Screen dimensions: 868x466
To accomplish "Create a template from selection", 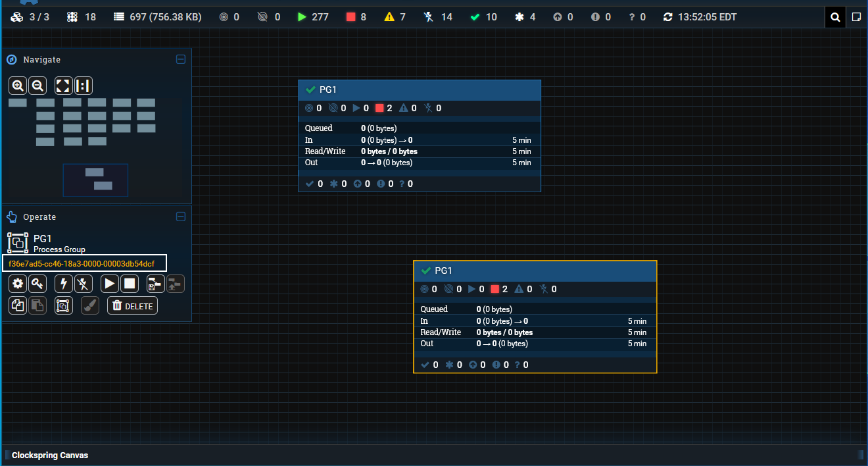I will click(x=155, y=284).
